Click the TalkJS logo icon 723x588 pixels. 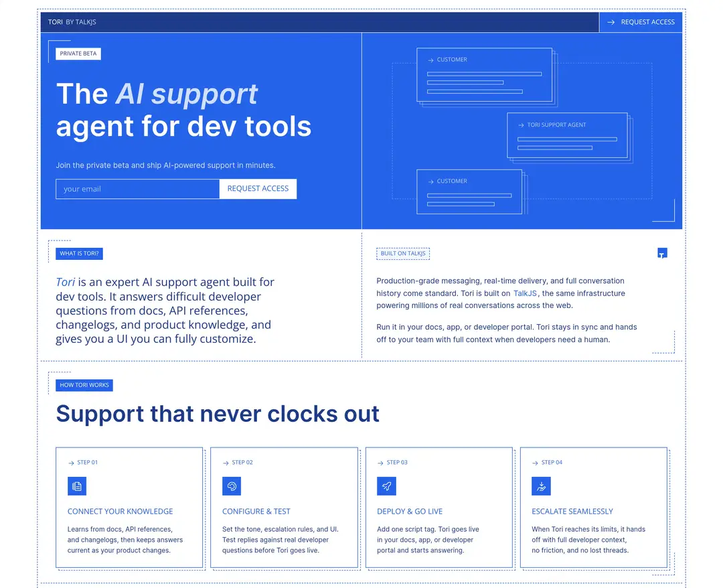pyautogui.click(x=662, y=253)
